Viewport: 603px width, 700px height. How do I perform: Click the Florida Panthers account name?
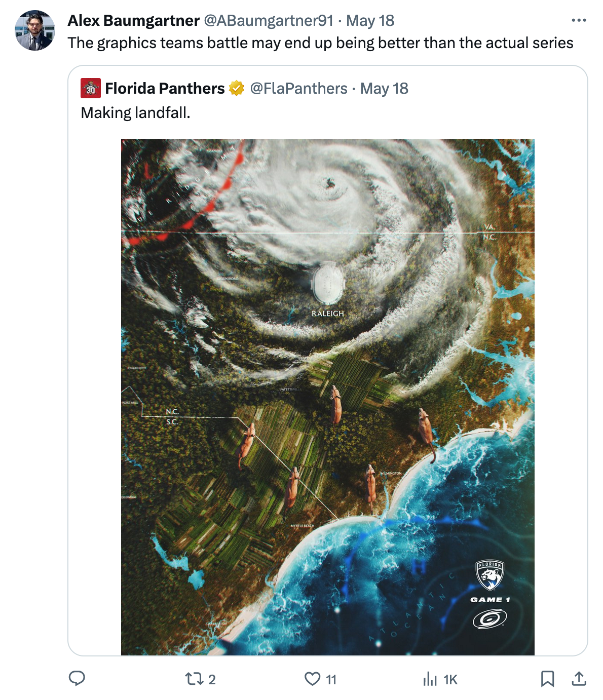165,89
